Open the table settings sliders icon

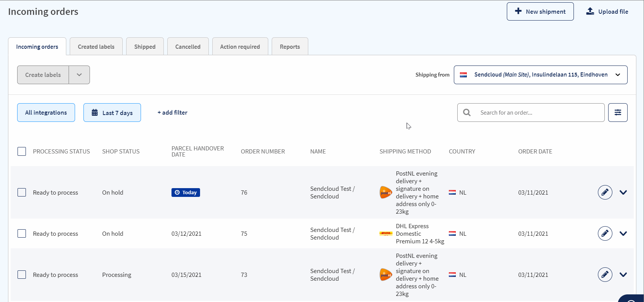click(618, 112)
